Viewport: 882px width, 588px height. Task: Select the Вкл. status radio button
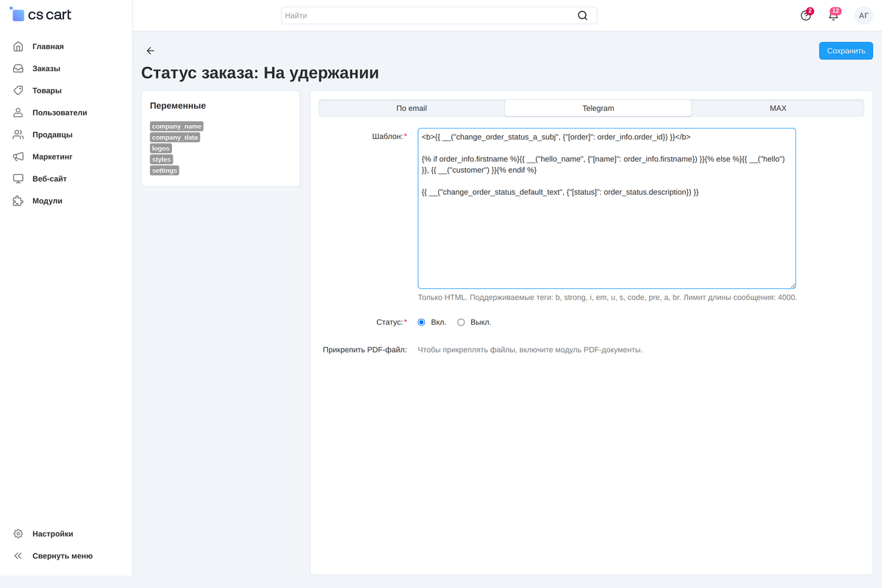[x=422, y=322]
